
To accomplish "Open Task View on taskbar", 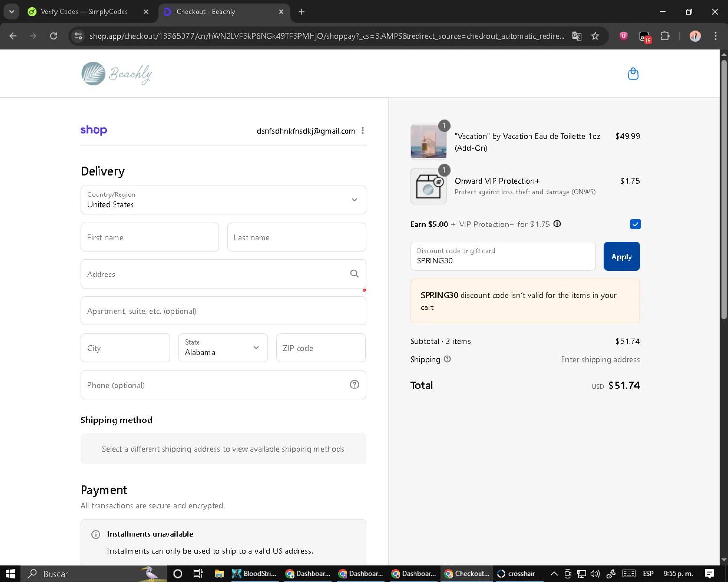I will click(198, 574).
